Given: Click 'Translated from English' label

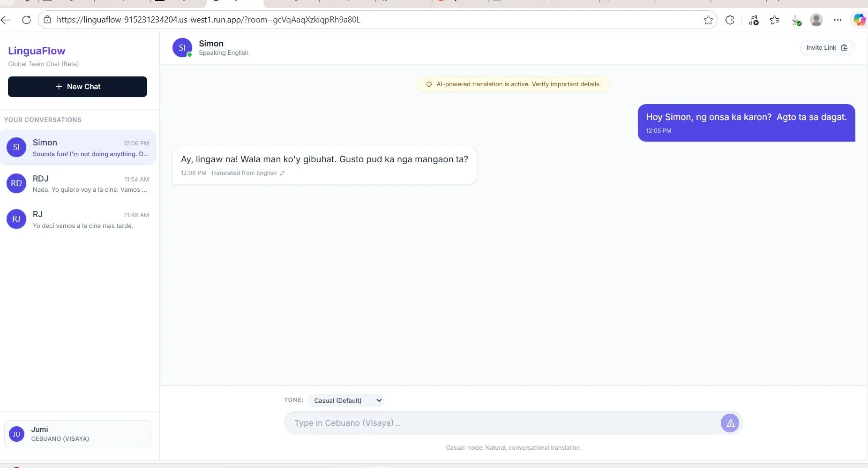Looking at the screenshot, I should [244, 173].
